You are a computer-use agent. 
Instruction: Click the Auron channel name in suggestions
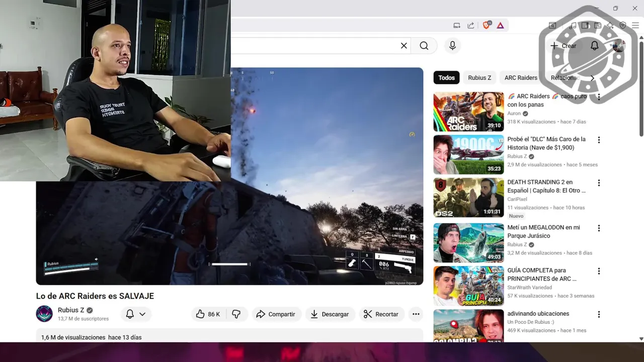click(x=514, y=114)
